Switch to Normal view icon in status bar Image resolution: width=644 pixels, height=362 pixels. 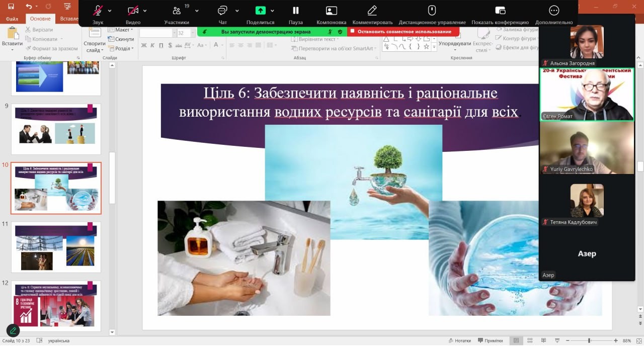coord(516,341)
